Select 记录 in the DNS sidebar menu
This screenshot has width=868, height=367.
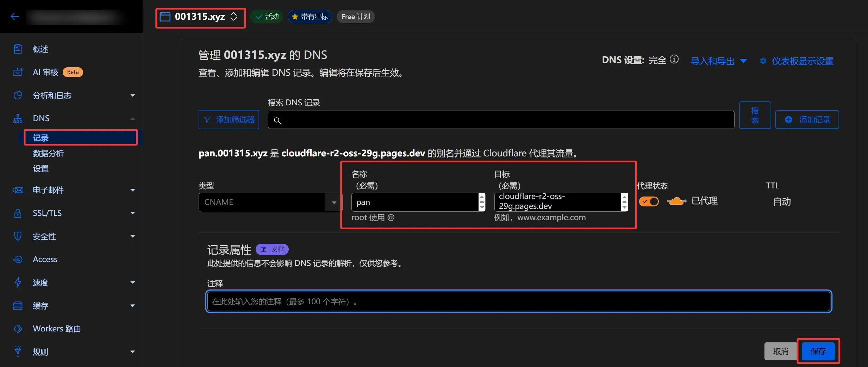pyautogui.click(x=40, y=137)
